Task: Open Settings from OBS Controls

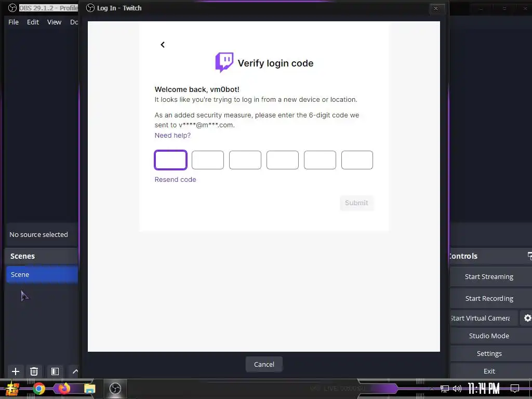Action: point(489,353)
